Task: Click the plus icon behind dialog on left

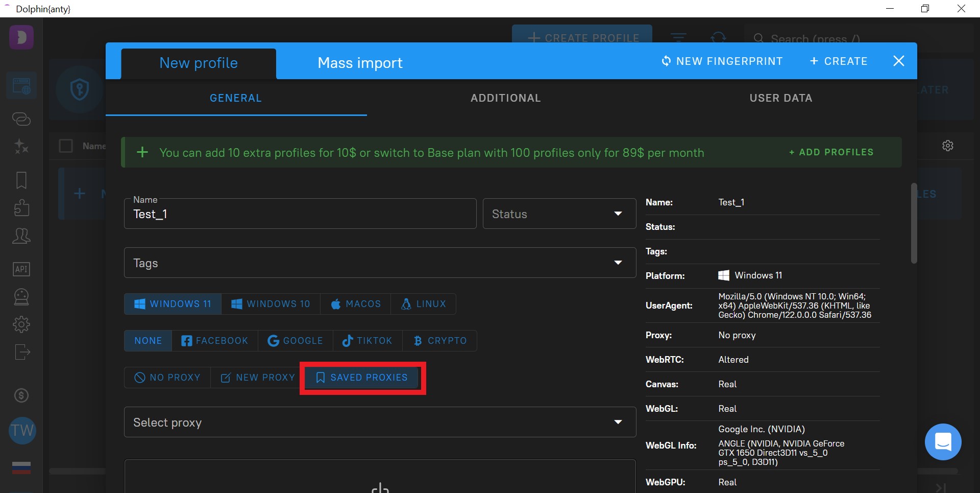Action: click(x=80, y=194)
